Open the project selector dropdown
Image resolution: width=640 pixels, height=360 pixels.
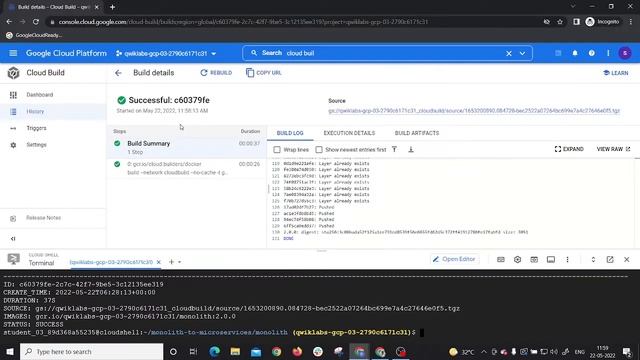[x=166, y=53]
